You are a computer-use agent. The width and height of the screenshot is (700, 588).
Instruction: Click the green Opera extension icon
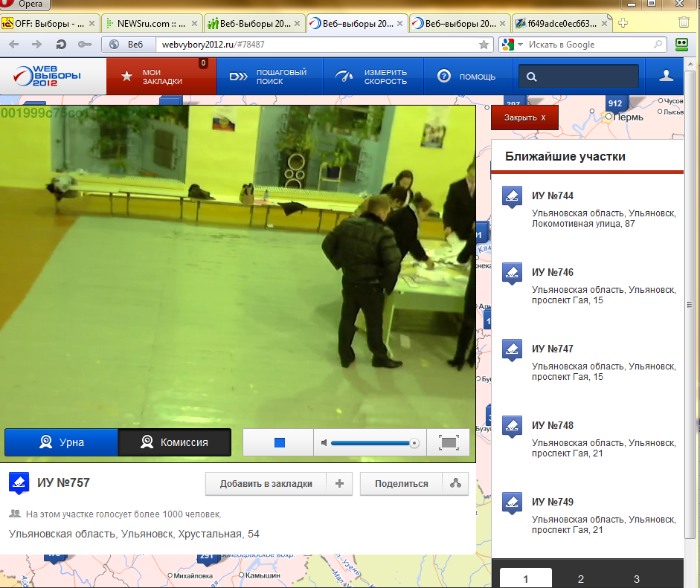pos(681,44)
